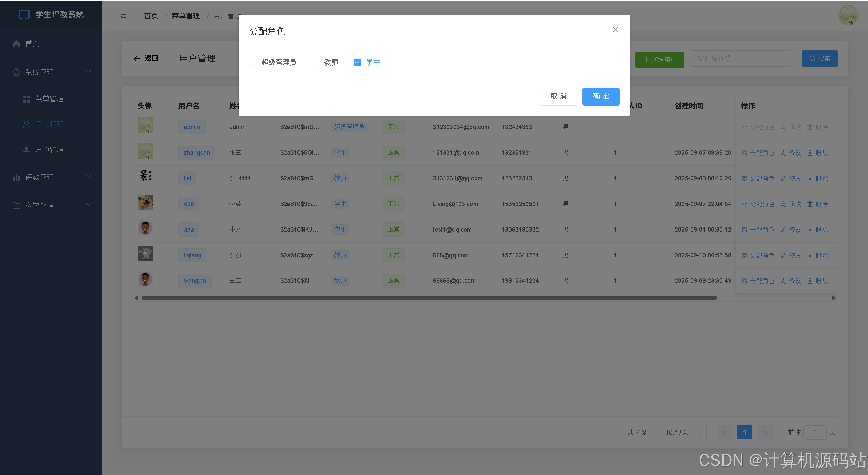
Task: Click the 用户名 column header
Action: (x=189, y=106)
